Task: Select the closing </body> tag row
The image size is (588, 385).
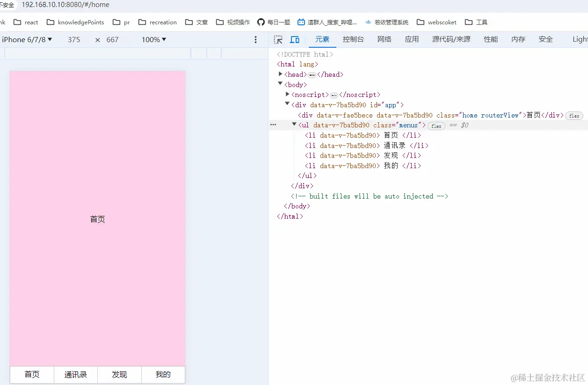Action: coord(297,206)
